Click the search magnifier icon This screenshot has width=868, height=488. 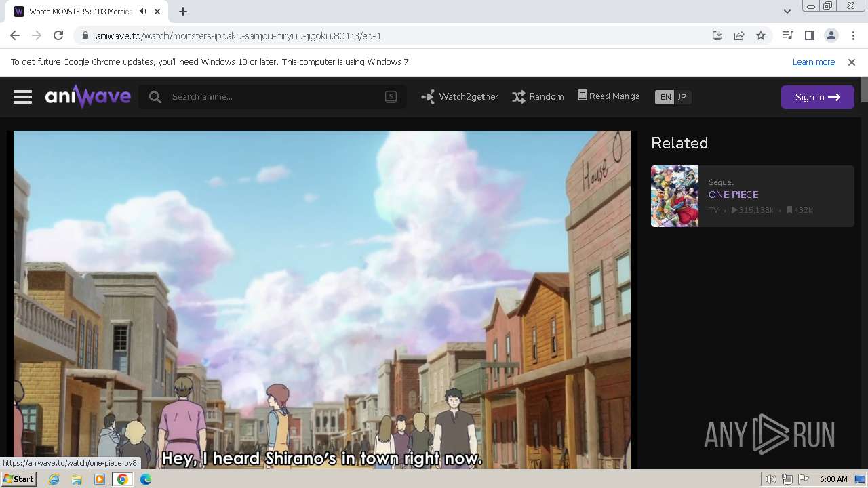[x=155, y=97]
